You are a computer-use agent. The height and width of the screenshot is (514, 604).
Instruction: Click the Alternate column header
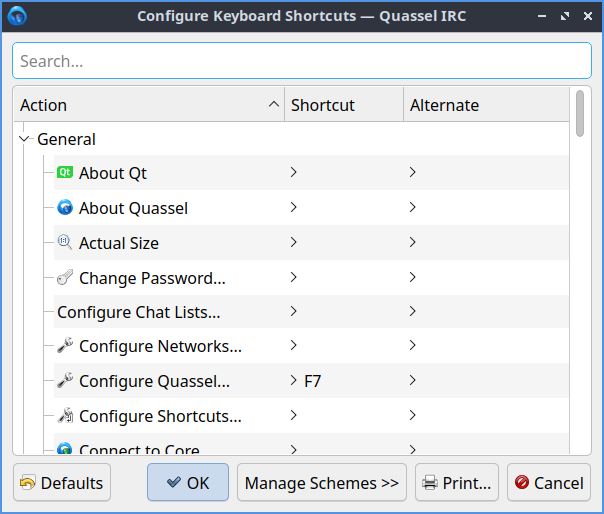click(x=485, y=105)
